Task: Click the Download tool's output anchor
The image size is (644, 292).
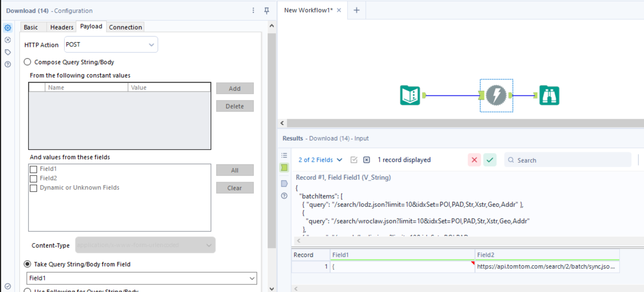Action: tap(510, 95)
